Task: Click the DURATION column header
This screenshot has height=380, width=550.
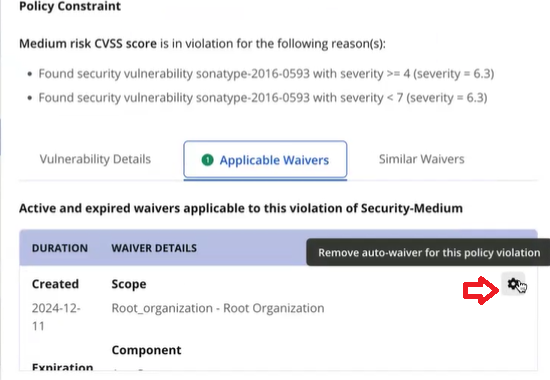Action: (60, 248)
